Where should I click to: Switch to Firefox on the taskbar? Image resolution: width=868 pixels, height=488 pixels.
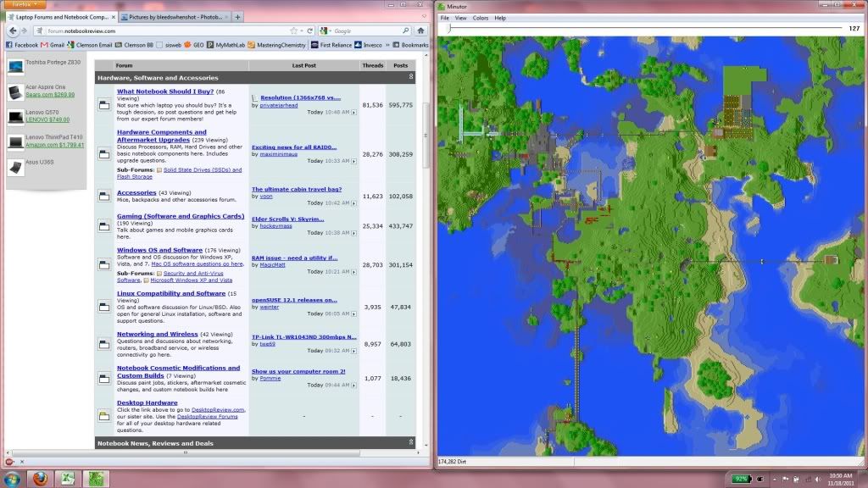(40, 479)
